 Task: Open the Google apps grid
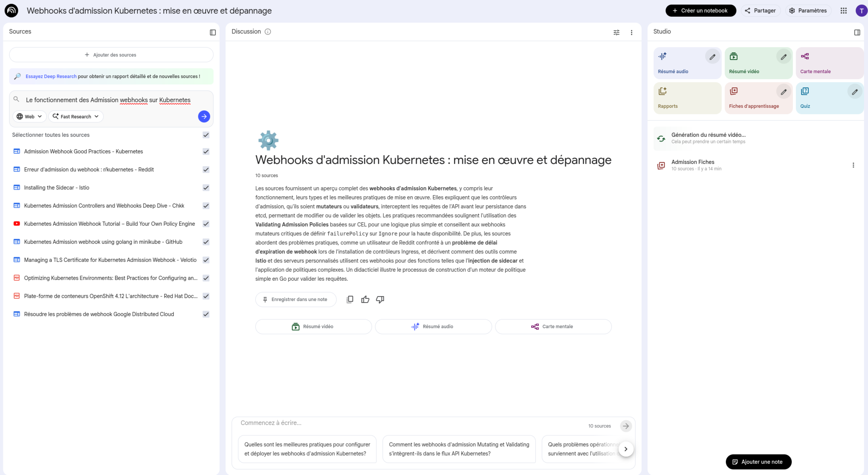pyautogui.click(x=844, y=10)
